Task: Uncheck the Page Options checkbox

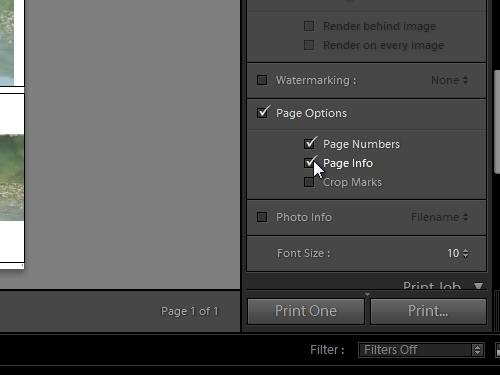Action: tap(262, 113)
